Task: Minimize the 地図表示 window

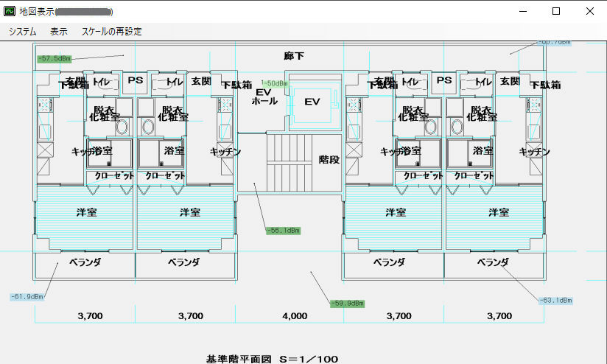Action: point(522,11)
